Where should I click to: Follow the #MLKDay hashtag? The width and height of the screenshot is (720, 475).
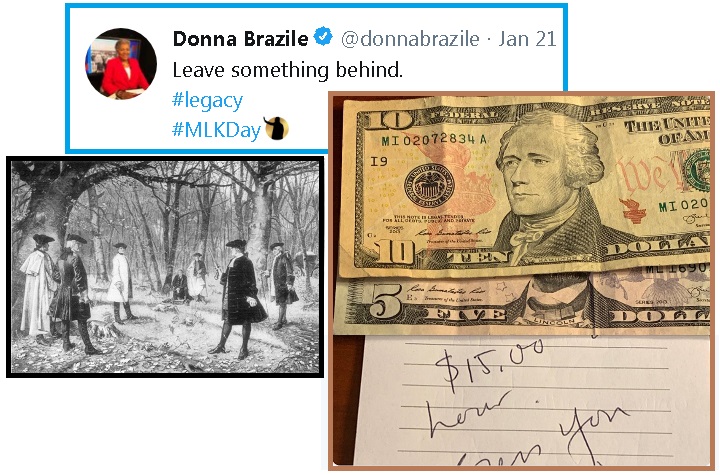217,130
